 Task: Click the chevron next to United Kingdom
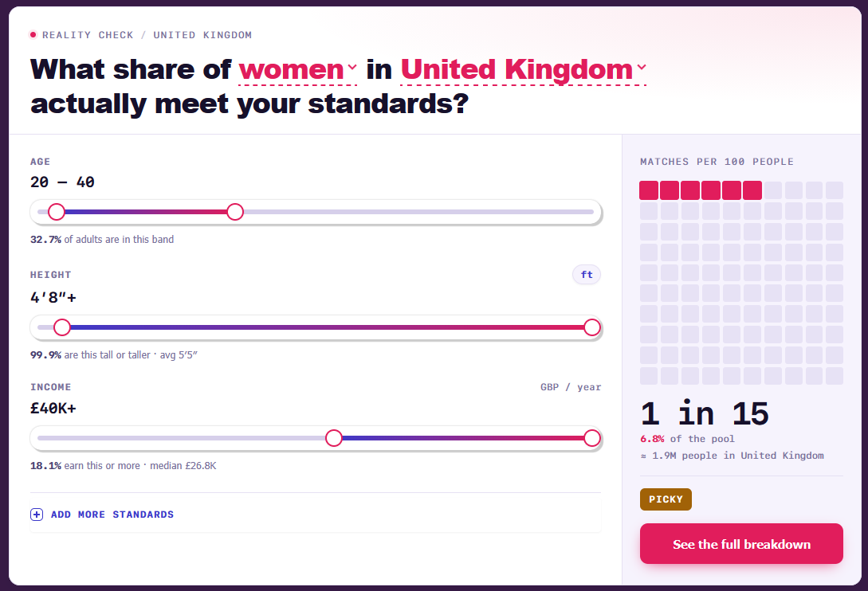[641, 67]
